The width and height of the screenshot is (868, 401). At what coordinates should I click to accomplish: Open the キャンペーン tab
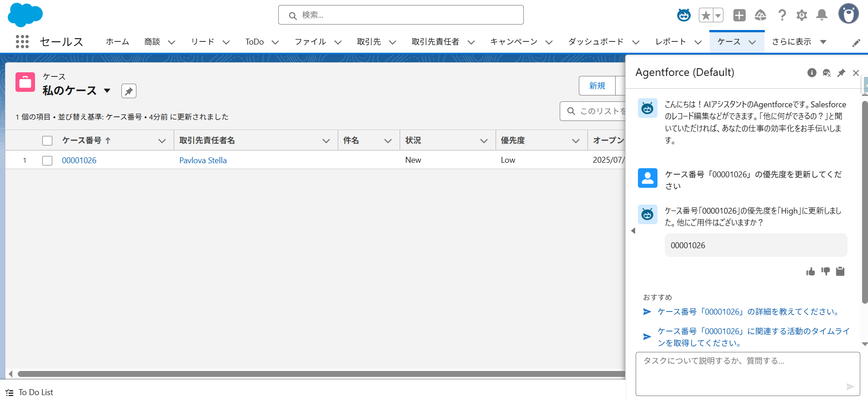(x=513, y=42)
